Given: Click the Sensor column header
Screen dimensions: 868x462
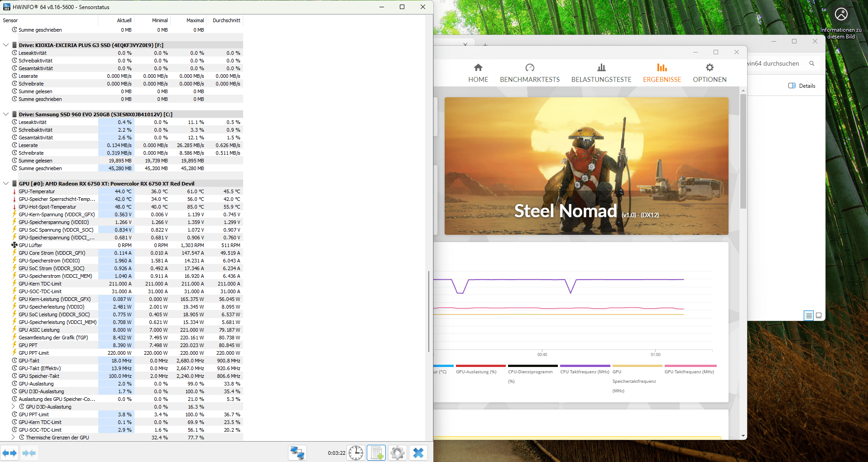Looking at the screenshot, I should point(49,20).
